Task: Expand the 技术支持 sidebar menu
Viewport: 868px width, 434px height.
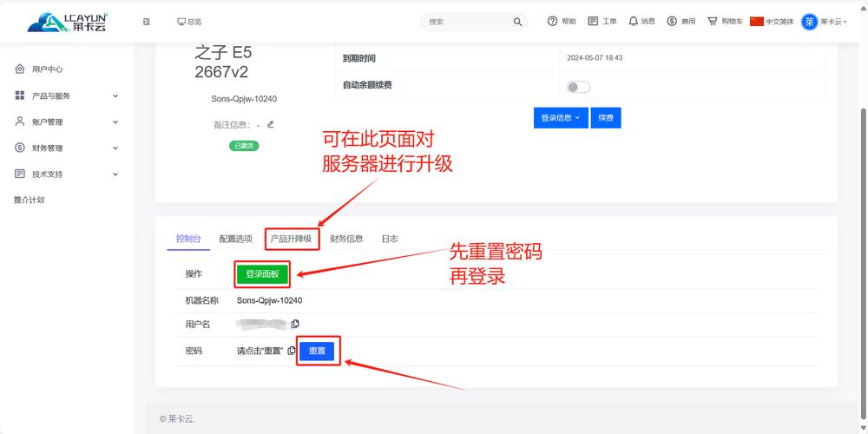Action: click(x=67, y=174)
